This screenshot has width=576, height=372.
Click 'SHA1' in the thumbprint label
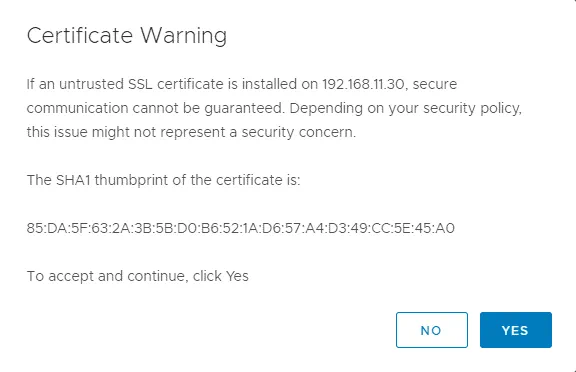[73, 180]
